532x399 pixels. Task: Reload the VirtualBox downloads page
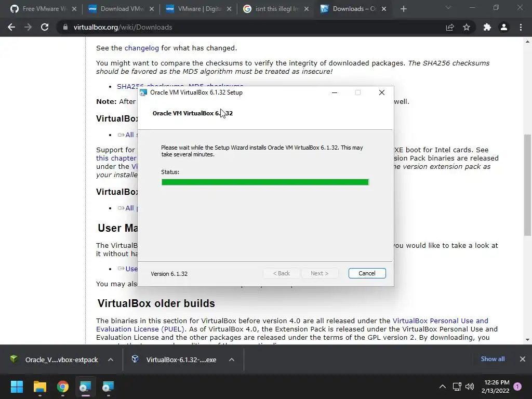coord(45,27)
